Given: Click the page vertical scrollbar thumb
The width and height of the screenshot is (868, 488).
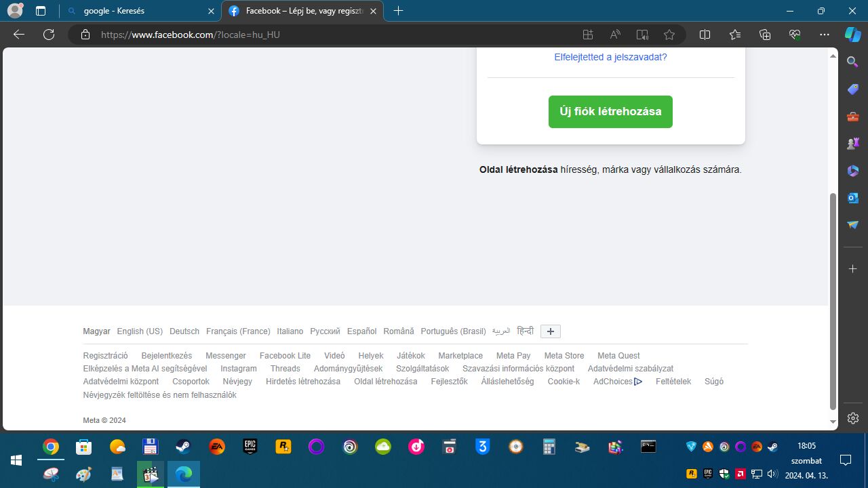Looking at the screenshot, I should click(833, 302).
